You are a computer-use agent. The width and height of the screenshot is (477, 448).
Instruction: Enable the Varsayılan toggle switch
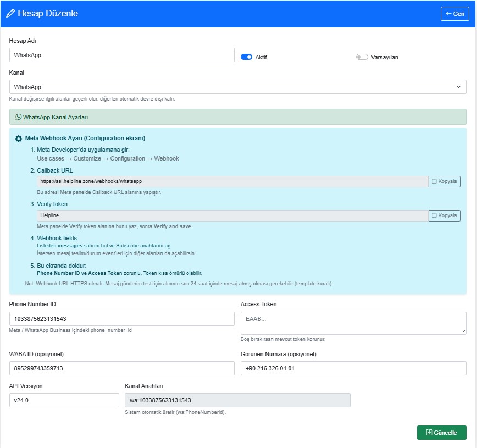click(x=362, y=57)
